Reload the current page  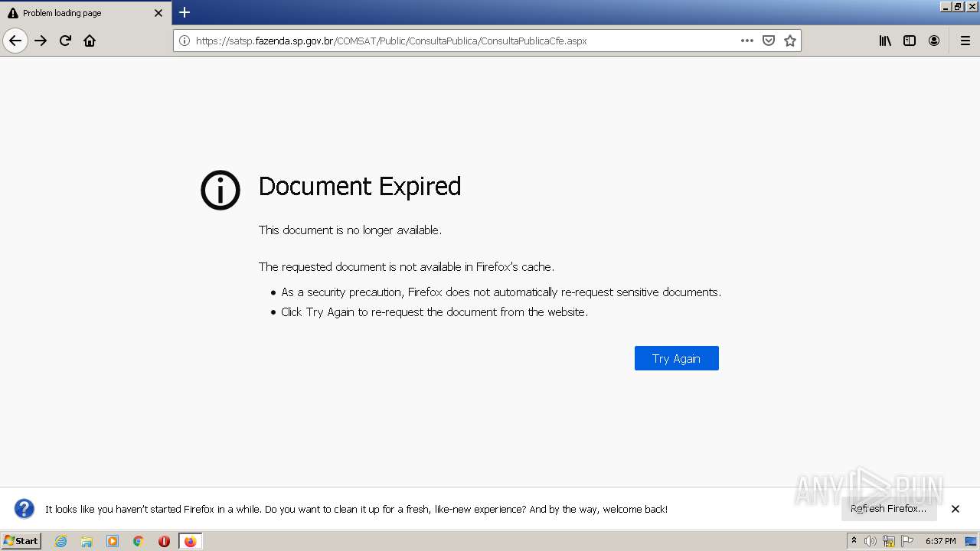(65, 41)
